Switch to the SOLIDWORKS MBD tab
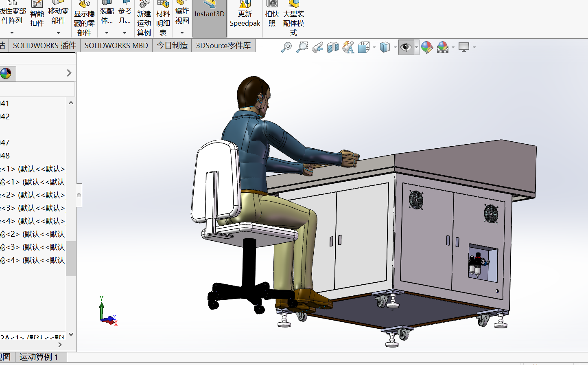588x365 pixels. coord(116,45)
